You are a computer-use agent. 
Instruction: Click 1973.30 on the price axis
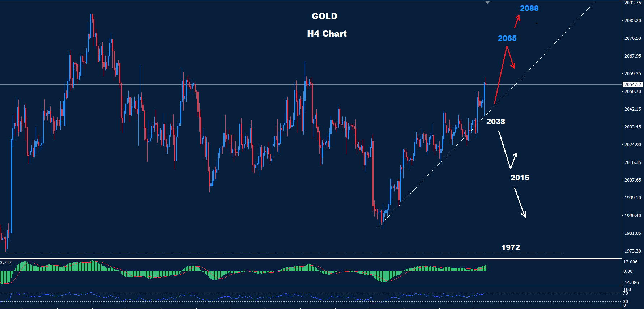[x=632, y=251]
